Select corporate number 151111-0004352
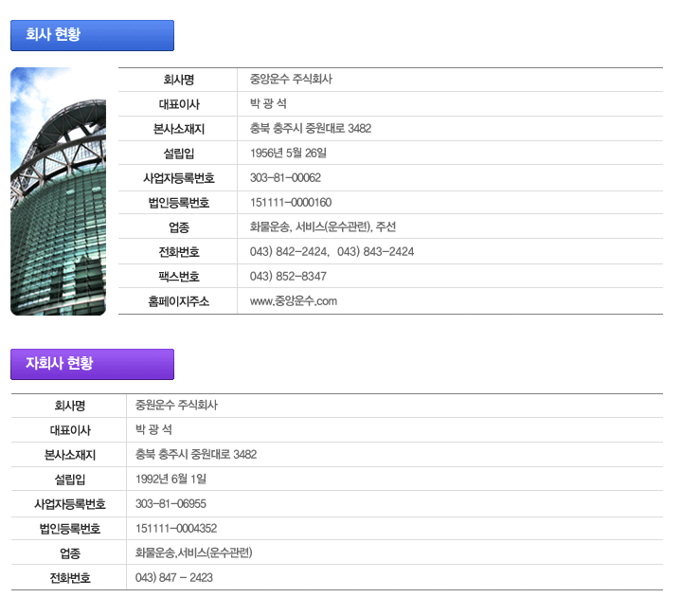This screenshot has height=616, width=682. pyautogui.click(x=176, y=528)
